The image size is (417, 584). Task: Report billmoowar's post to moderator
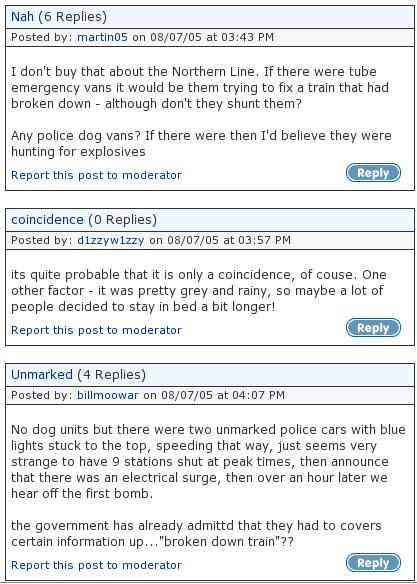point(96,565)
